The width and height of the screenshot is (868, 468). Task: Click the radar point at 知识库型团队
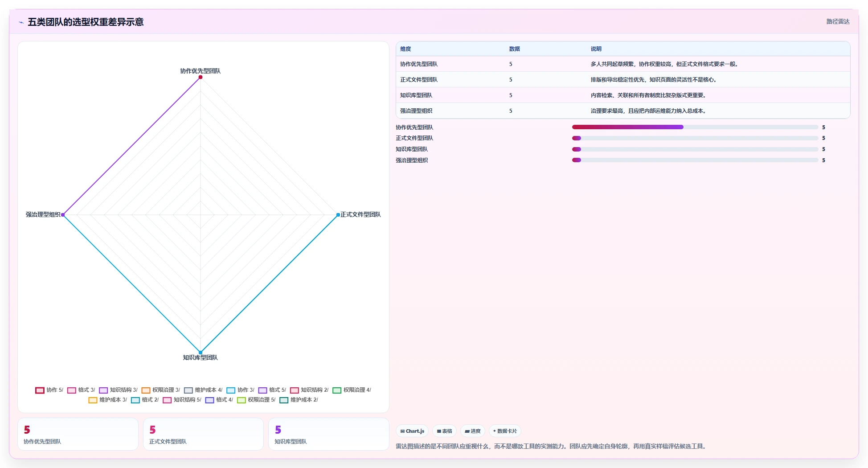201,353
